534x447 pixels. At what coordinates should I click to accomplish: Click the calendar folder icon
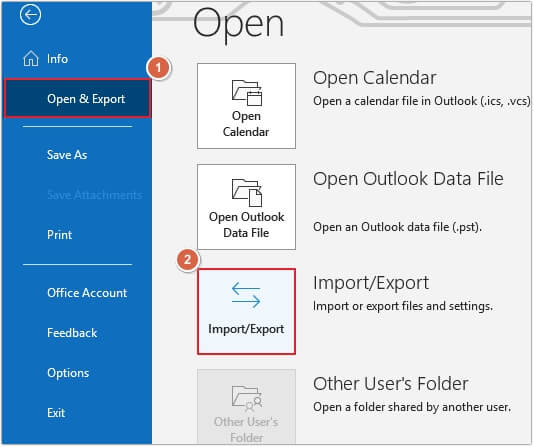[x=247, y=93]
